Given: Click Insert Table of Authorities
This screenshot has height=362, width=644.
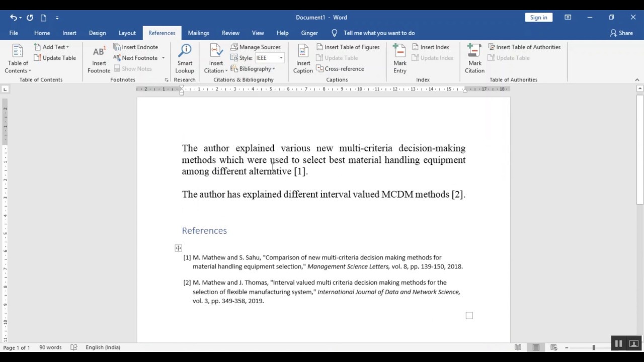Looking at the screenshot, I should pyautogui.click(x=524, y=47).
